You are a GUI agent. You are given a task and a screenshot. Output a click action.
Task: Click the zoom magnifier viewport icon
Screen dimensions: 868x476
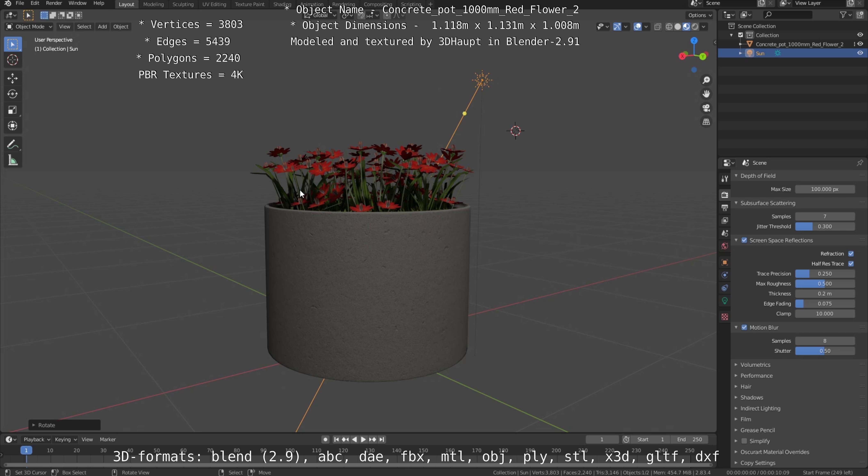point(706,80)
